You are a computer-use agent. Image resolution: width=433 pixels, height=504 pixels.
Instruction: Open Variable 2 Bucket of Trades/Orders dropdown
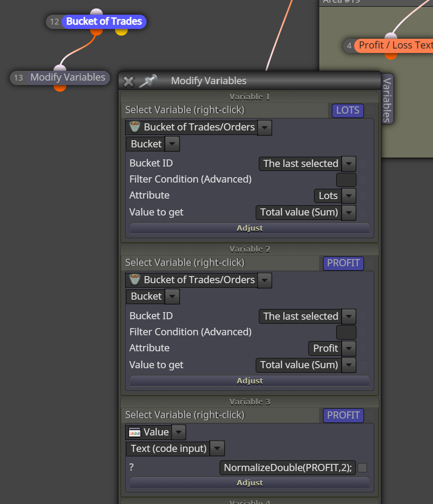click(265, 280)
